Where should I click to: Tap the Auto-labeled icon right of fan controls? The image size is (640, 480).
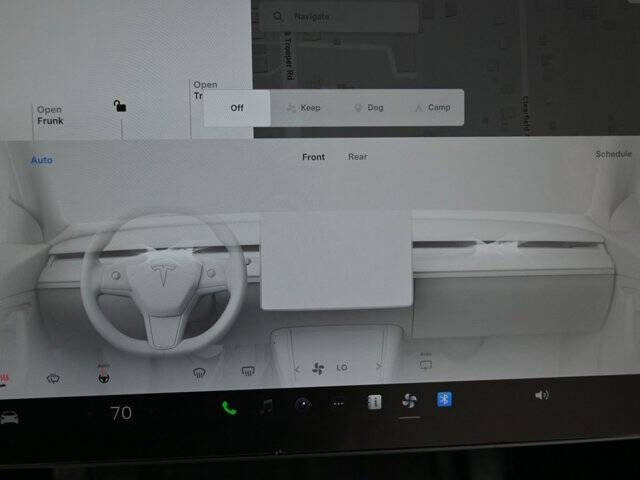pos(426,362)
